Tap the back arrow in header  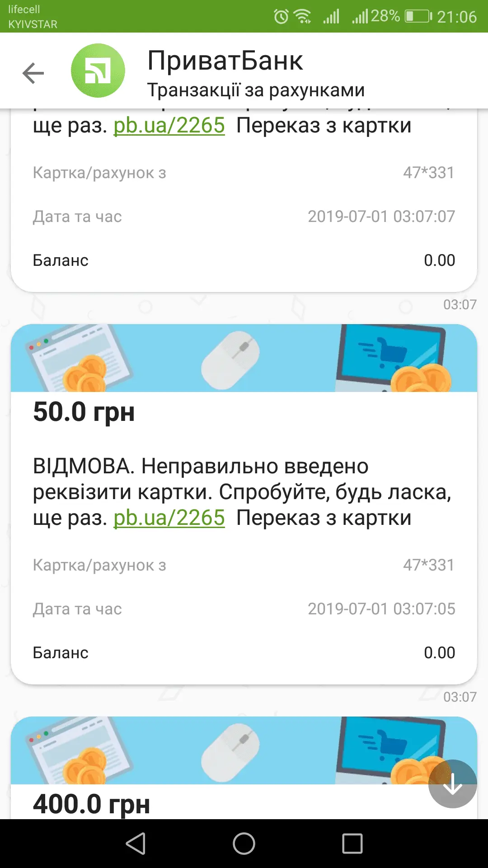(33, 73)
